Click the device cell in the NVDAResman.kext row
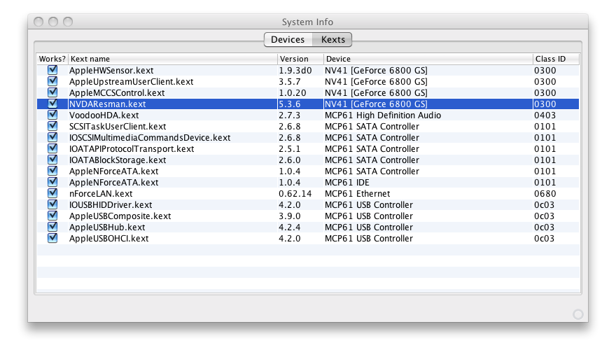Image resolution: width=616 pixels, height=364 pixels. click(x=376, y=104)
